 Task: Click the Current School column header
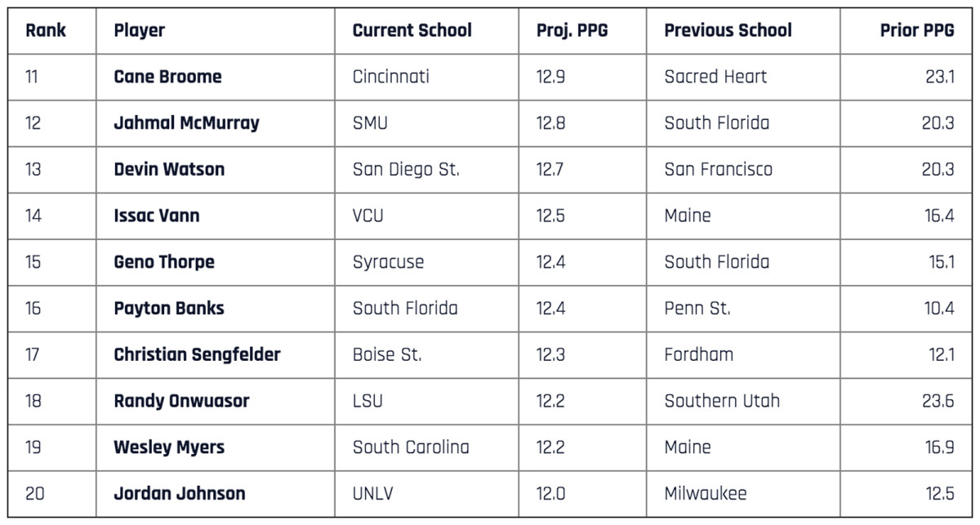[x=412, y=31]
